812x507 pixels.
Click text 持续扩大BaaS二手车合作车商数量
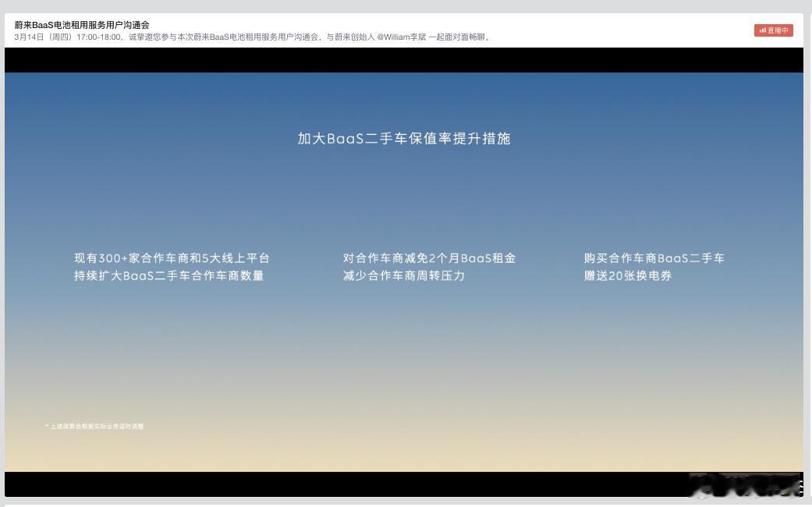coord(168,275)
